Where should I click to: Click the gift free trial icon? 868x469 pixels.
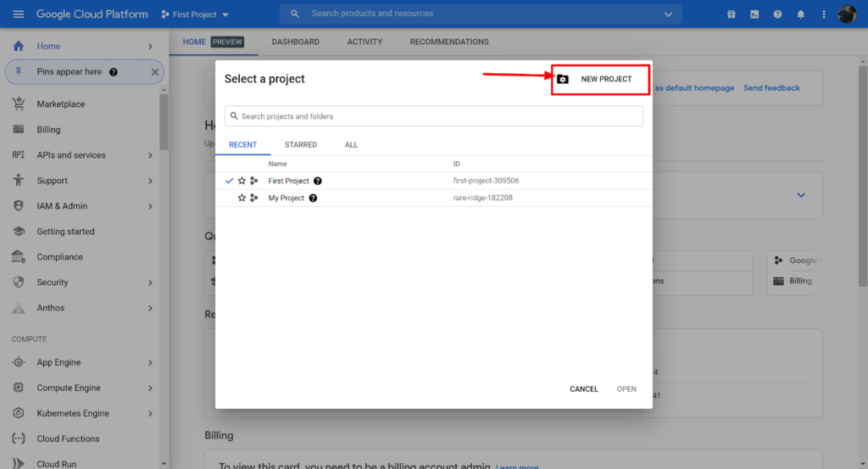[732, 14]
